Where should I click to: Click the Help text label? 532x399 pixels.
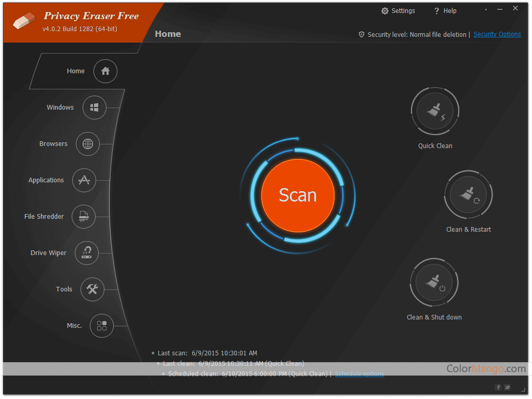click(x=450, y=11)
